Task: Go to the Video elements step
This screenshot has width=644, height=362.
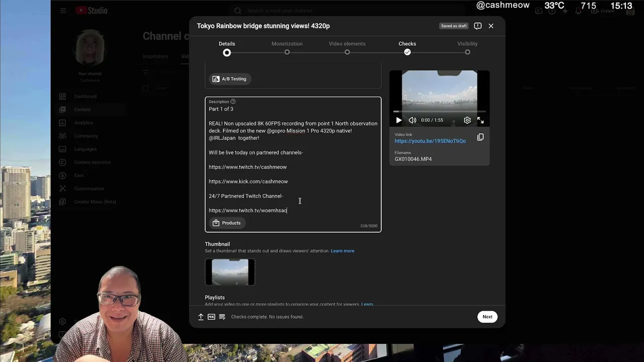Action: pos(347,48)
